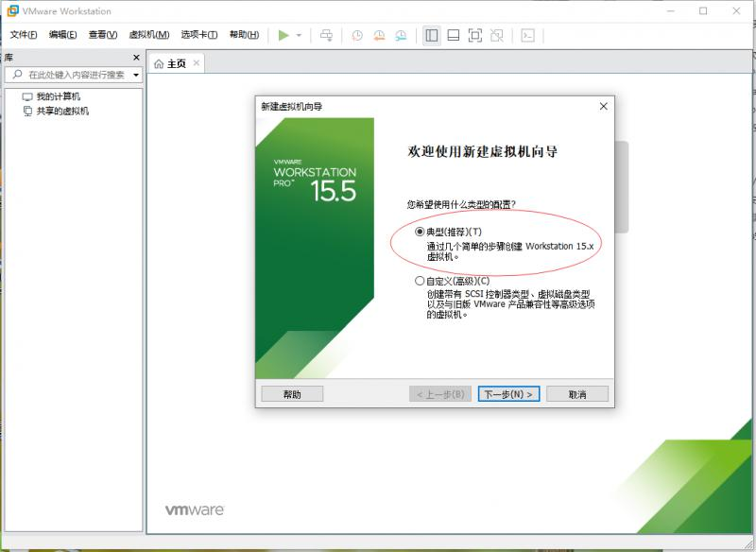Viewport: 756px width, 552px height.
Task: Click the green Power On play icon
Action: coord(283,35)
